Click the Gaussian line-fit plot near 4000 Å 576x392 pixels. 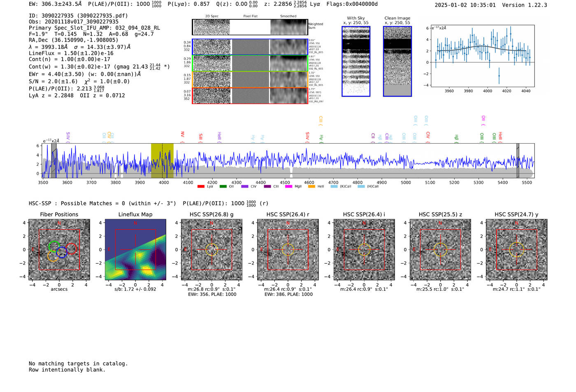tap(482, 56)
